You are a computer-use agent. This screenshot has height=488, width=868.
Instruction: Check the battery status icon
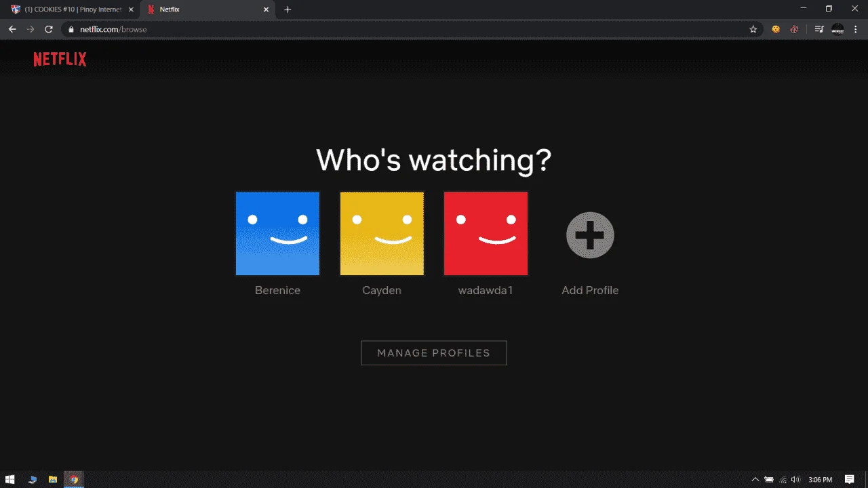(769, 480)
